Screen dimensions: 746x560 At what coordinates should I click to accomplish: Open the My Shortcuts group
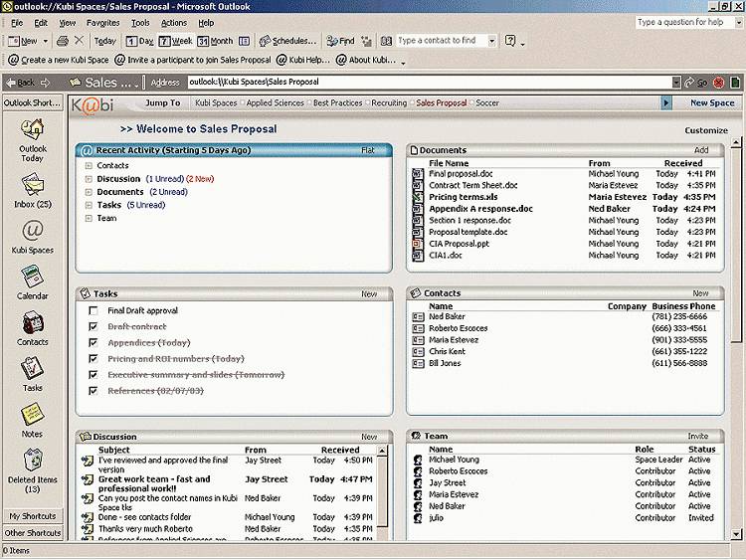(x=33, y=516)
